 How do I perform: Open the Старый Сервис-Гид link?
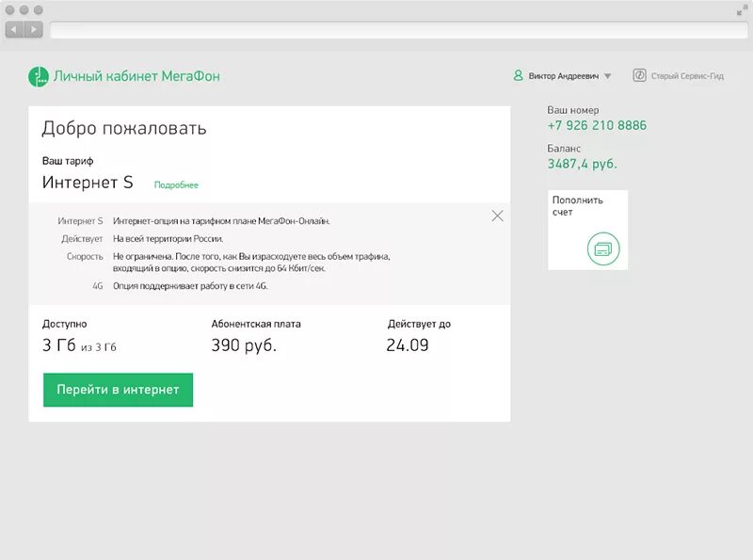tap(687, 76)
